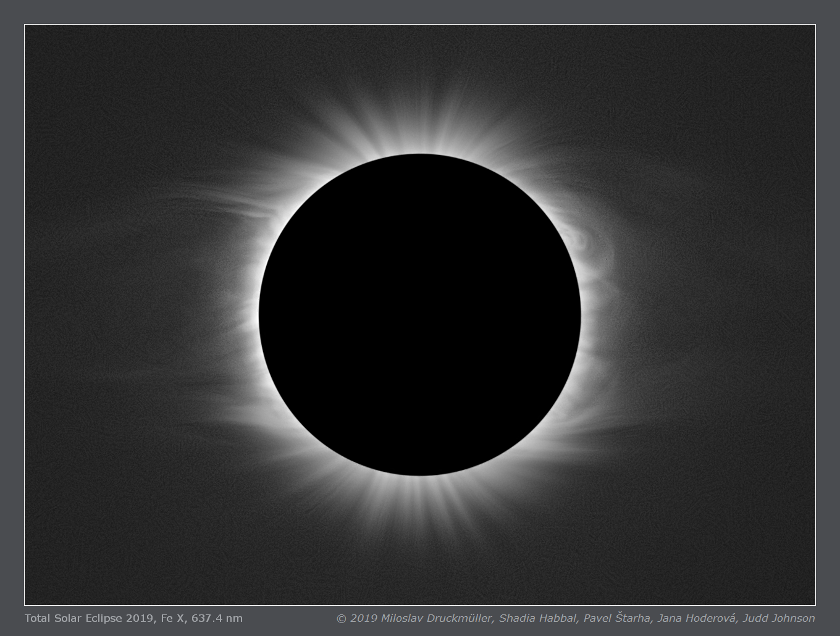
Task: Click the rightmost edge of the moon's limb
Action: tap(580, 315)
